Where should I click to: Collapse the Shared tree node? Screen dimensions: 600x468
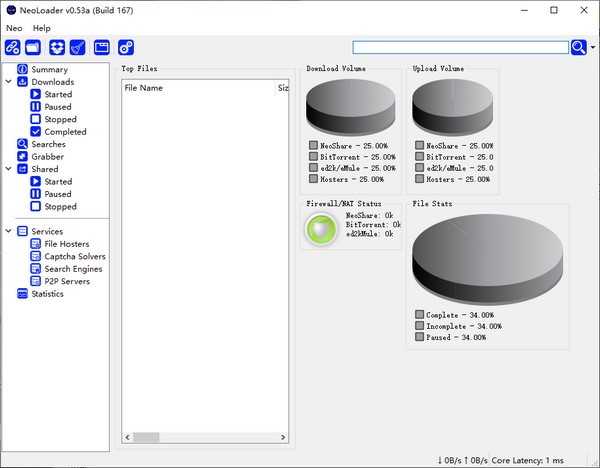pos(8,169)
